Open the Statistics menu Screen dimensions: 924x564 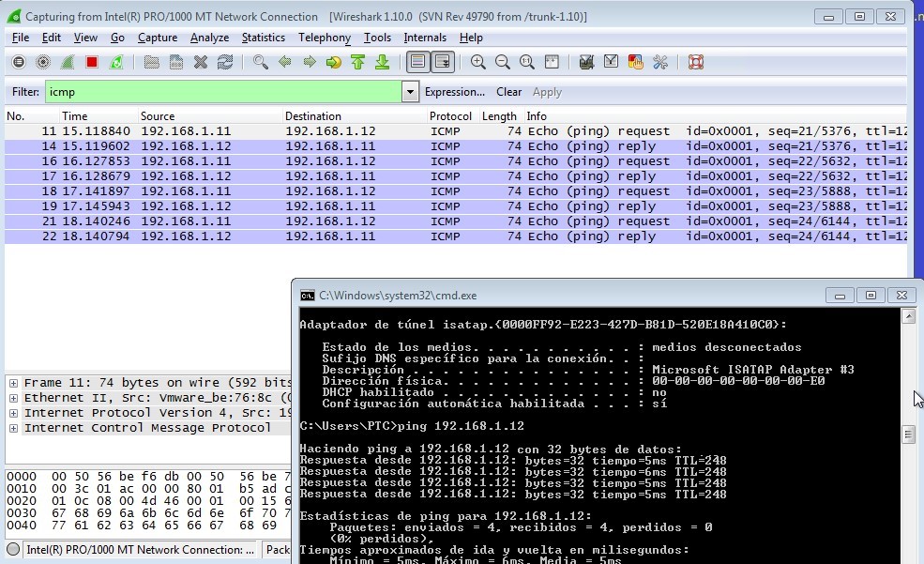point(263,38)
